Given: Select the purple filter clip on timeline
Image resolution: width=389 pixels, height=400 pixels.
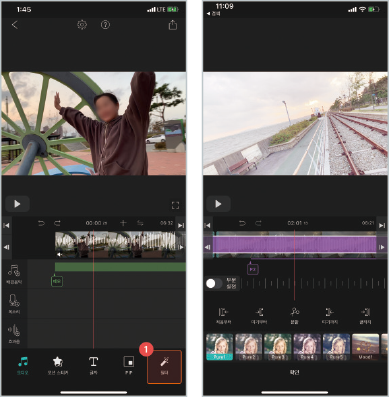Looking at the screenshot, I should pyautogui.click(x=295, y=245).
